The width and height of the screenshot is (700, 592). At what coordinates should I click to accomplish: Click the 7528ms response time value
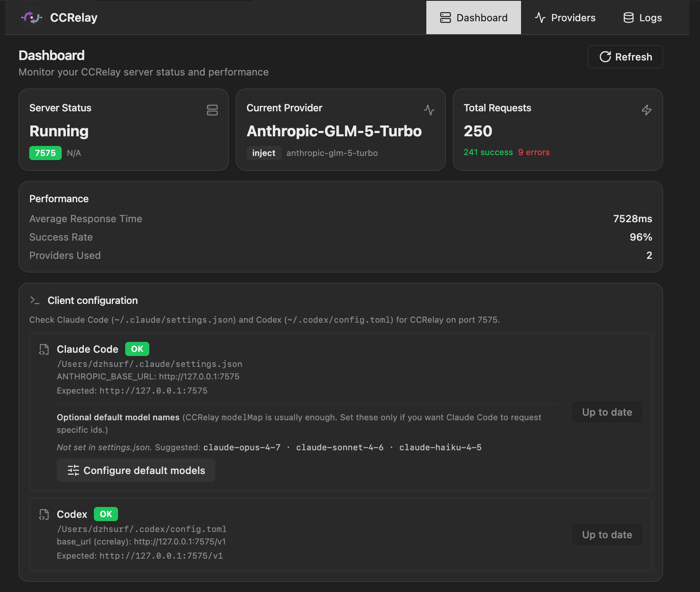632,219
